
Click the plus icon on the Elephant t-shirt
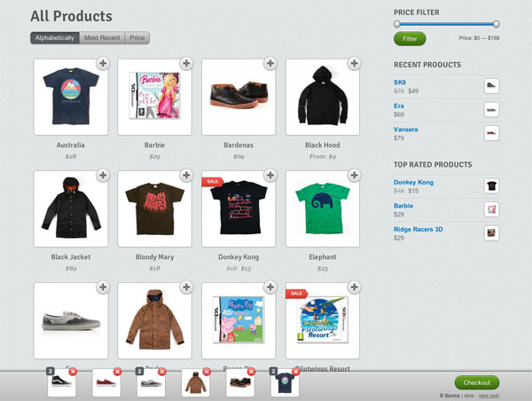click(x=354, y=175)
